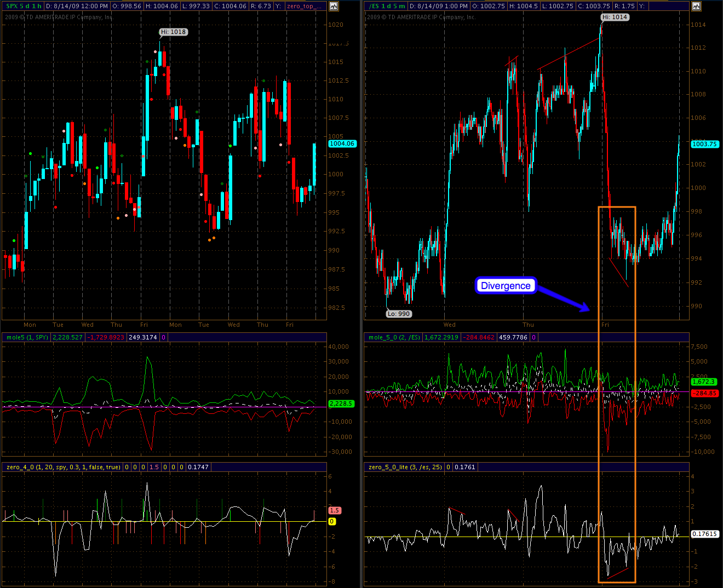Click the pink 1.5 value tag
Screen dimensions: 723x588
(x=334, y=510)
